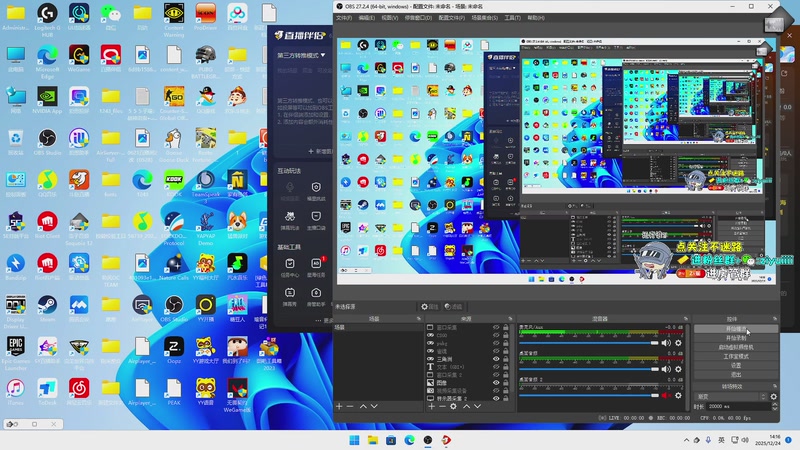
Task: Open the 配置文件(P) menu
Action: (x=452, y=18)
